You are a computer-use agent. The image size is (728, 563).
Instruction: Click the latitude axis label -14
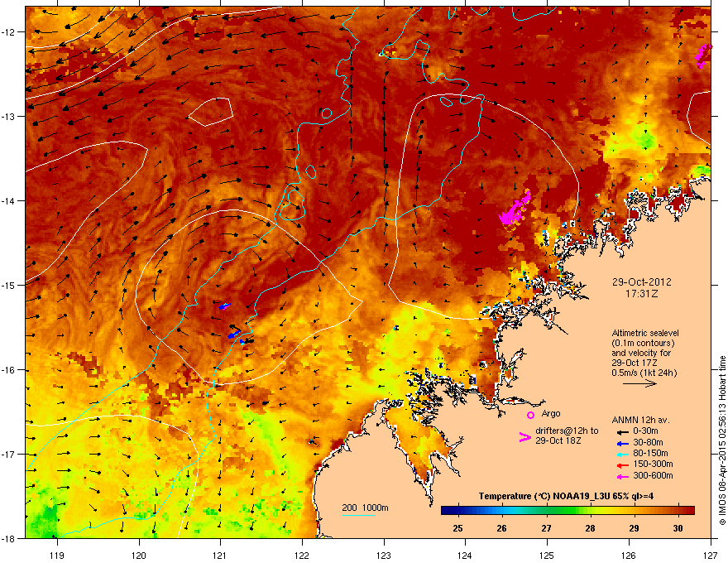[9, 201]
